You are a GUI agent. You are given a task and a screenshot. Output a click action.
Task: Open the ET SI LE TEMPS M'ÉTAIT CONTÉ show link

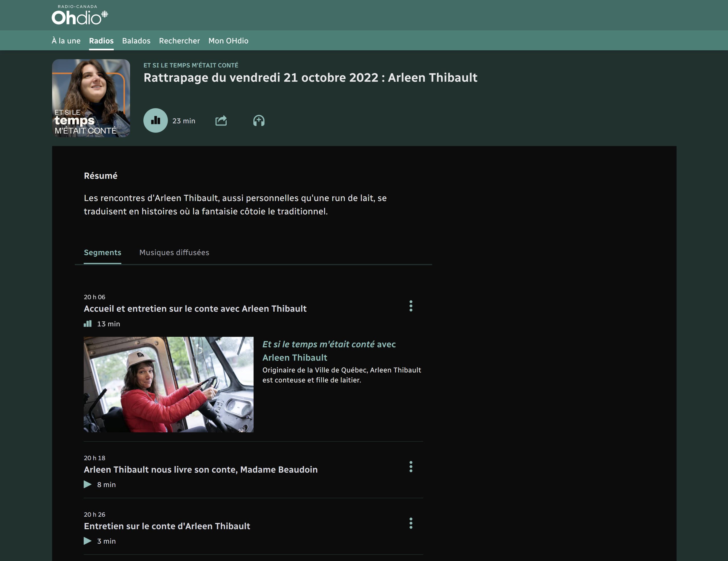coord(191,65)
